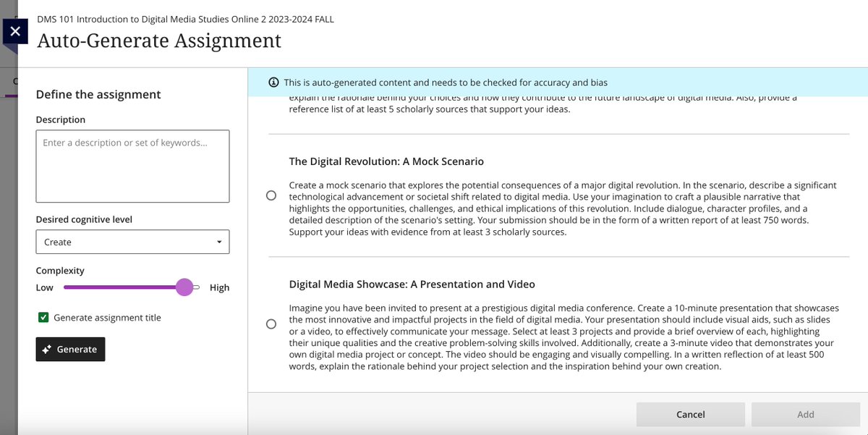
Task: Click the Low complexity label
Action: 44,287
